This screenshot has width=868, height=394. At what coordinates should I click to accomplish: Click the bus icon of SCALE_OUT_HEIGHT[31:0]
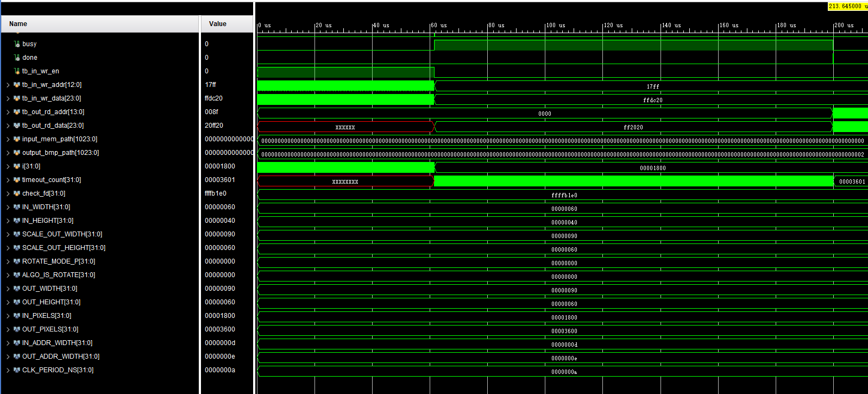click(x=17, y=248)
